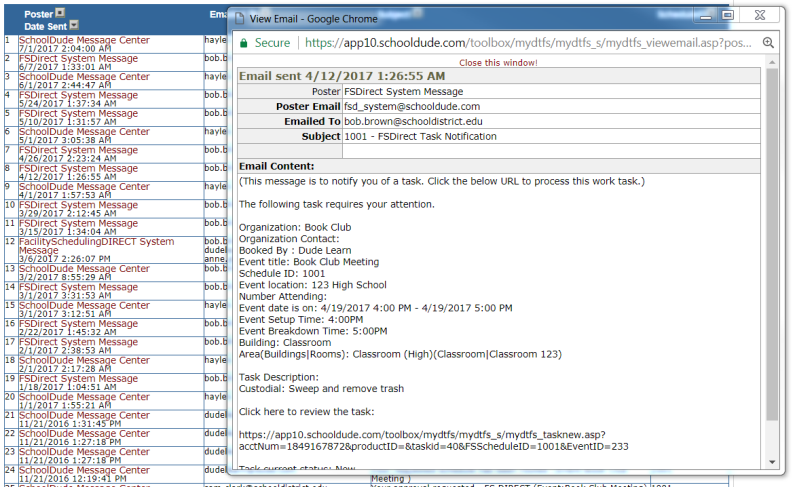Open FSDirect System Message dated 4/12/2017

coord(79,168)
